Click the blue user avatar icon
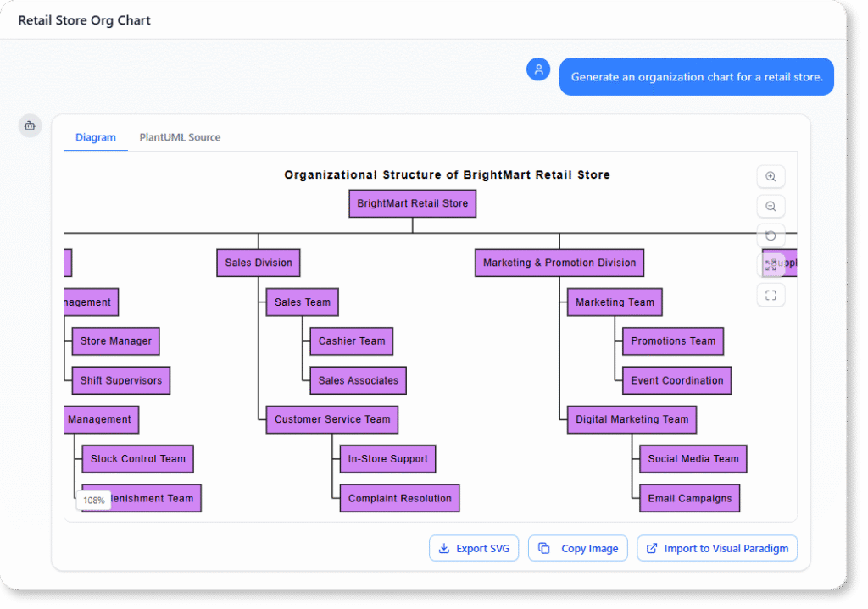868x609 pixels. (538, 69)
